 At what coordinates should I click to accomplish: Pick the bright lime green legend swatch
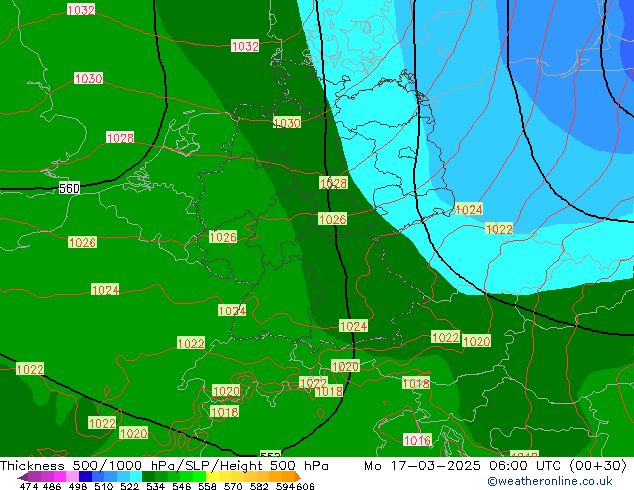[x=199, y=477]
